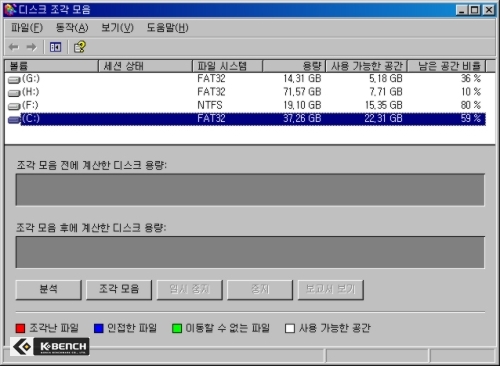Sort by 용량 column header
This screenshot has width=500, height=366.
pyautogui.click(x=294, y=66)
